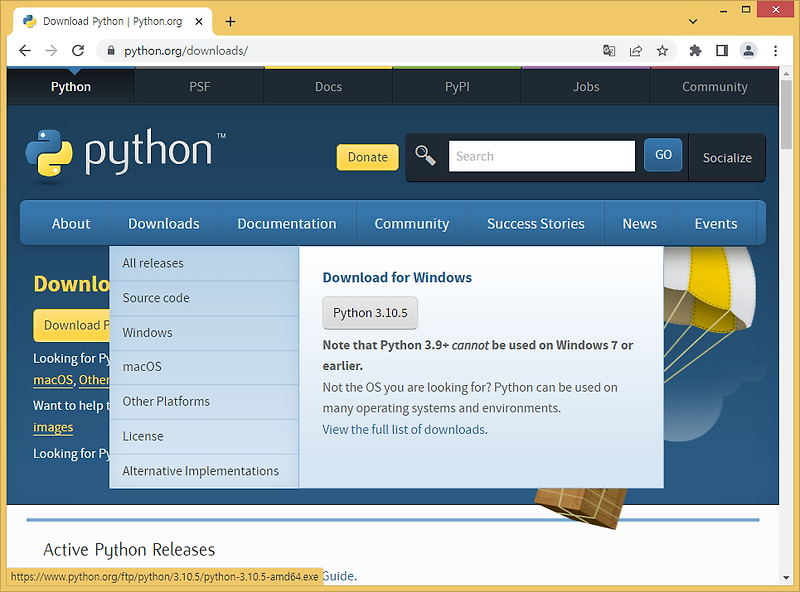Open the Socialize menu

click(x=727, y=158)
